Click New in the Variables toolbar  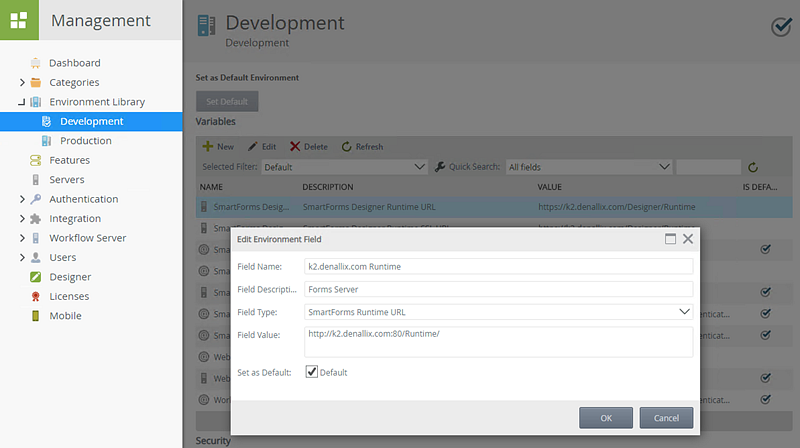[218, 146]
